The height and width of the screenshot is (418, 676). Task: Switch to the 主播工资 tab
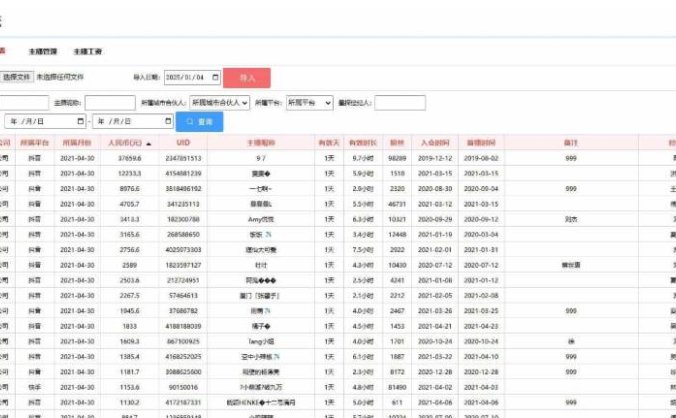pos(88,52)
